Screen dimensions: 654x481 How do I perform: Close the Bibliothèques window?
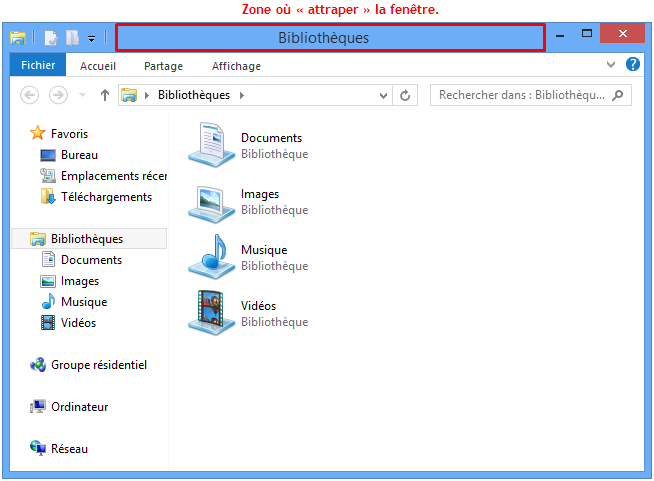[623, 33]
